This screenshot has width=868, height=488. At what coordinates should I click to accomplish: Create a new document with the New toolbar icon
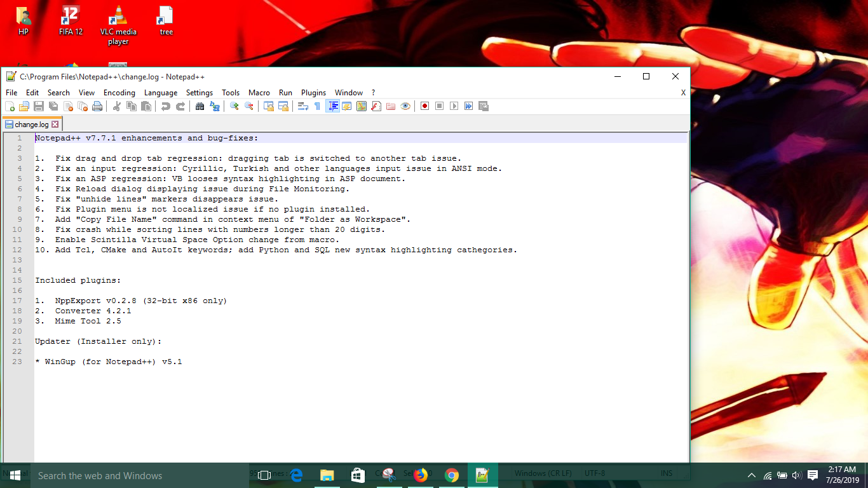(10, 106)
